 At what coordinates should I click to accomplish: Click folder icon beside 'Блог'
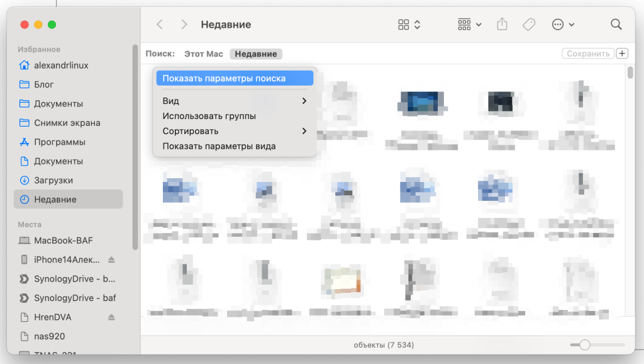tap(25, 84)
